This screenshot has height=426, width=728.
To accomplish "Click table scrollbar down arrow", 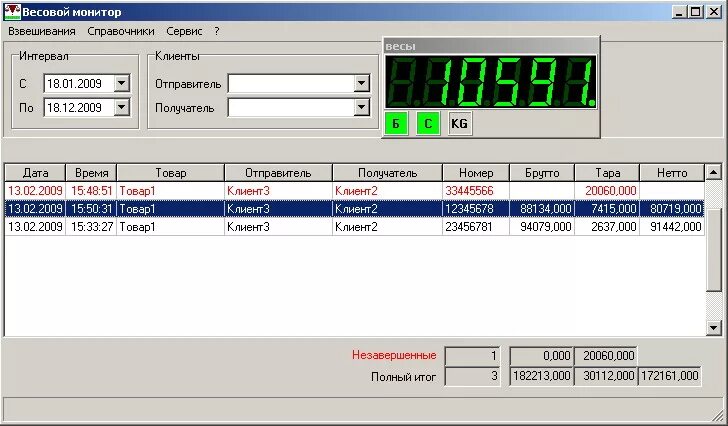I will (713, 328).
